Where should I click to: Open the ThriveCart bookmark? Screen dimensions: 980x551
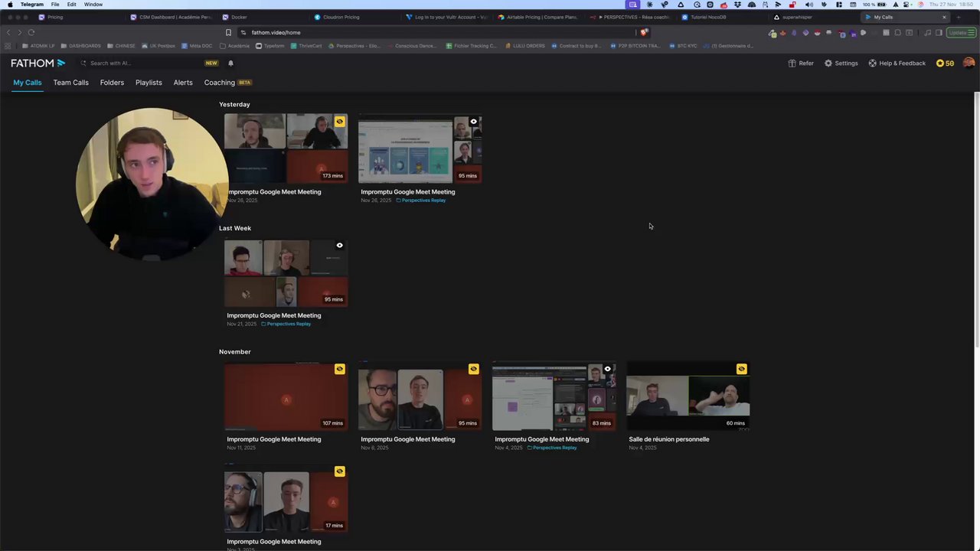(306, 46)
